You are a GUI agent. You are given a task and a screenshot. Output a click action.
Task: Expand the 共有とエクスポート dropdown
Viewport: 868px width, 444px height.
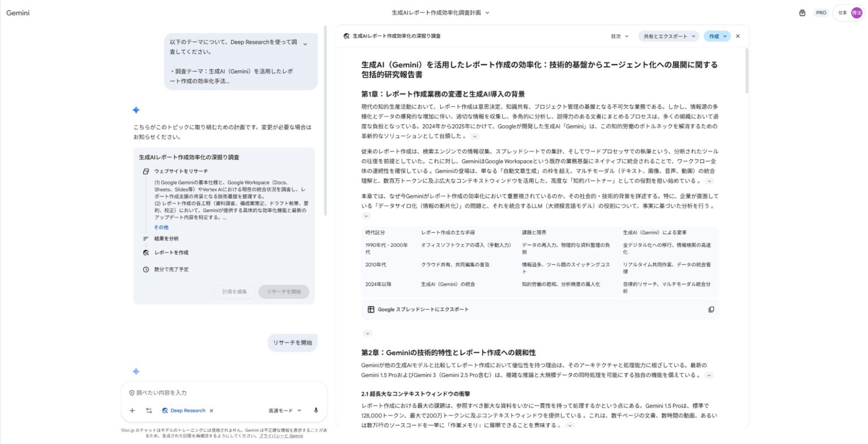click(x=667, y=36)
